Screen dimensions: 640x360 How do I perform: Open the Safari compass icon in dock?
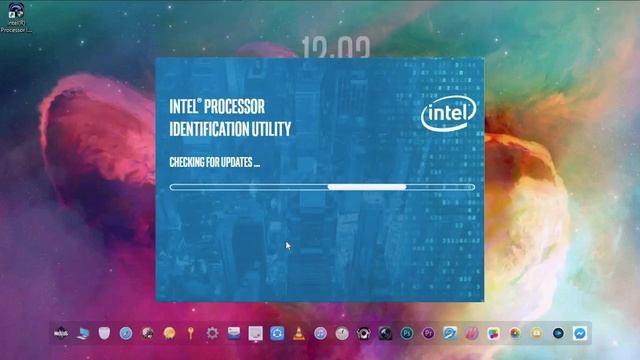tap(126, 333)
